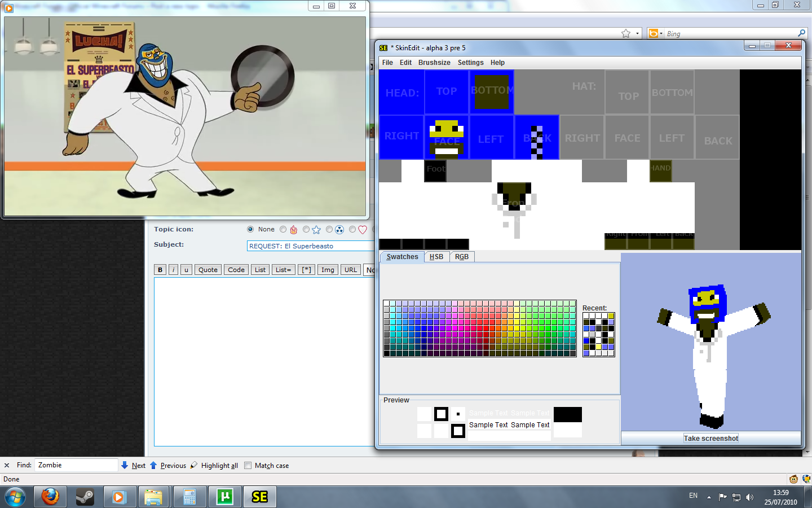Open the Brushsize menu
Image resolution: width=812 pixels, height=508 pixels.
tap(434, 63)
